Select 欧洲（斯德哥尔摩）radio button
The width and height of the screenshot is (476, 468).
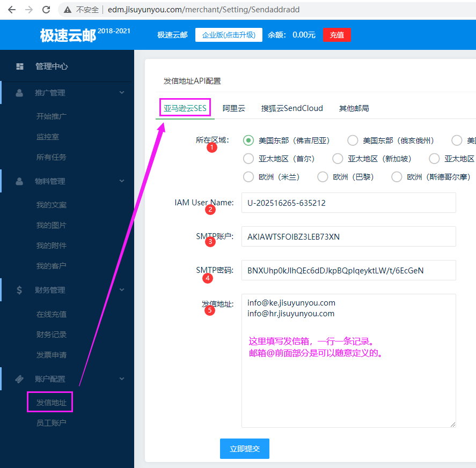click(x=397, y=177)
